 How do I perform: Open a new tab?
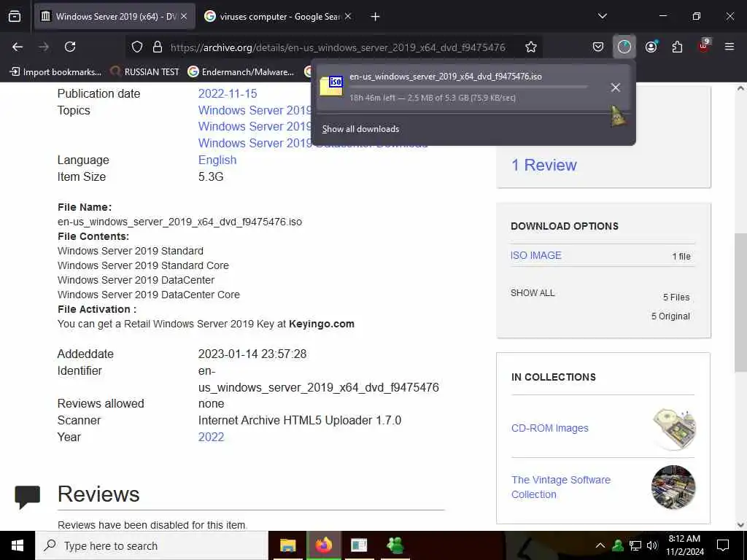(x=375, y=16)
